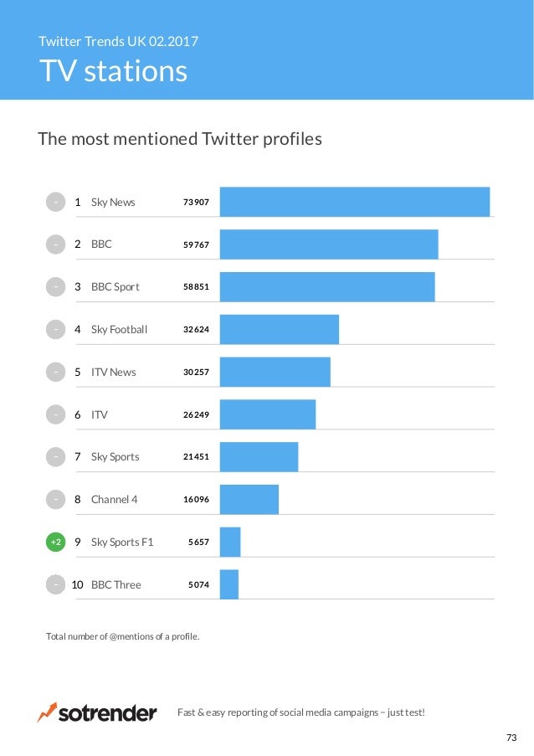534x756 pixels.
Task: Click the Sotrender orange arrow logo icon
Action: click(47, 712)
